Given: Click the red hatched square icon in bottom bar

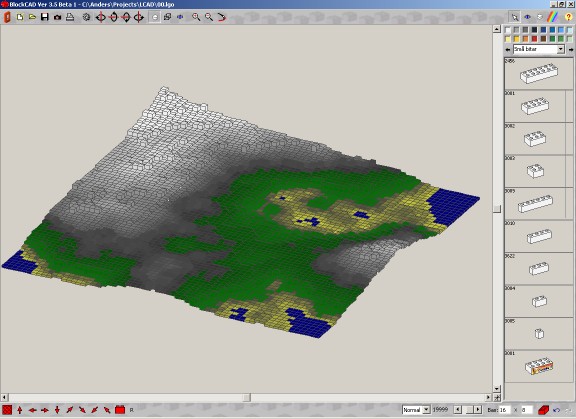Looking at the screenshot, I should point(7,409).
